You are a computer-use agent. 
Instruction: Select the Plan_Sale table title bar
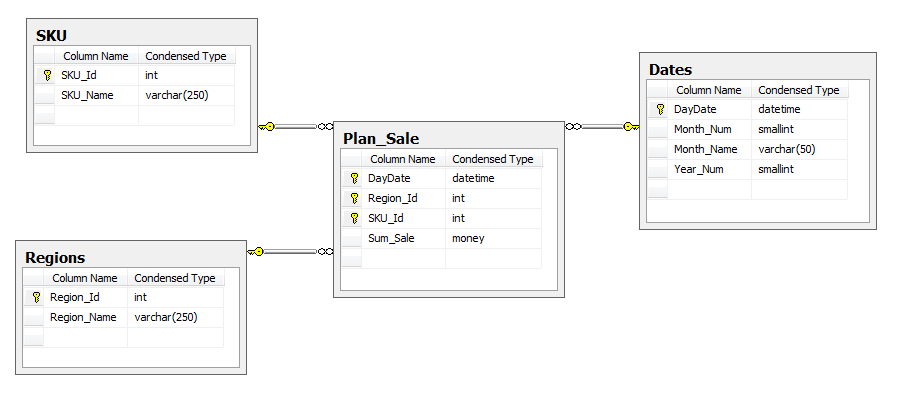[x=449, y=138]
